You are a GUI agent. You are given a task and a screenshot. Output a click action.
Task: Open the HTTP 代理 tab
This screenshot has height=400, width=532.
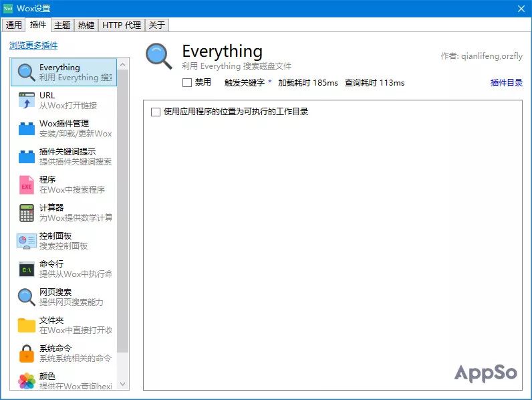pos(122,25)
